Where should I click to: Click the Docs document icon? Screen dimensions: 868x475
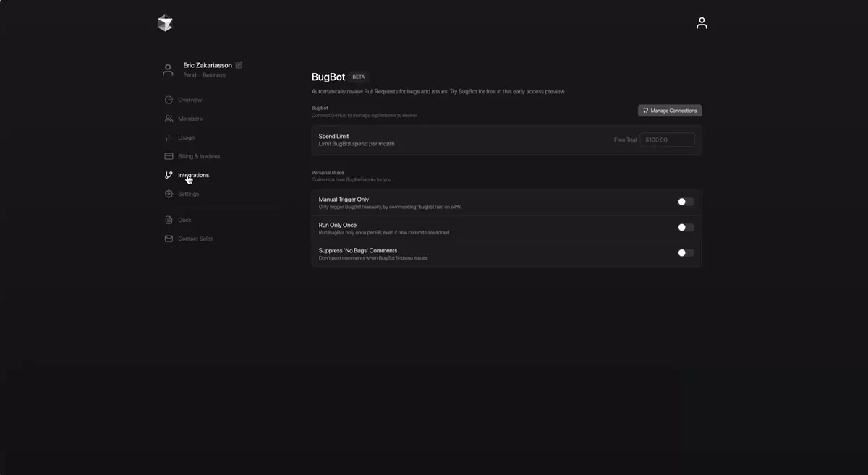[x=169, y=220]
